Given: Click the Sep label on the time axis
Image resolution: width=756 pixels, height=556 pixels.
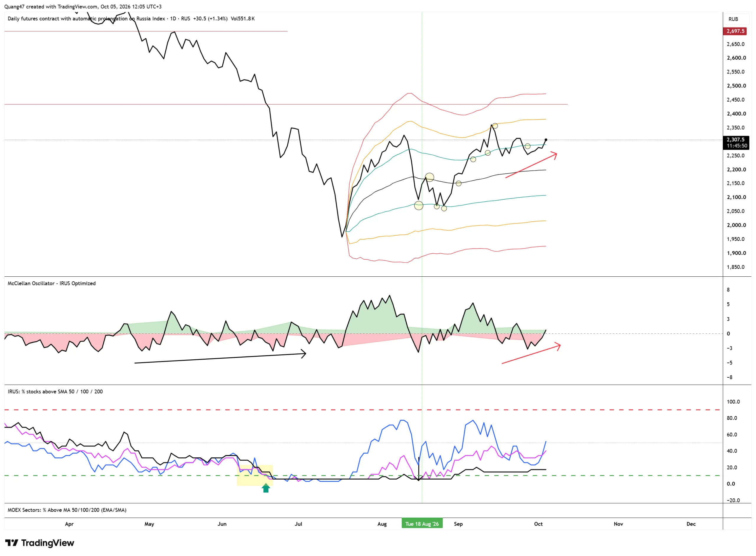Looking at the screenshot, I should point(458,524).
